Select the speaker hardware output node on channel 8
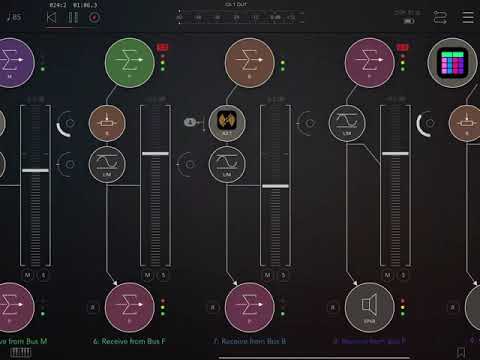This screenshot has height=360, width=480. coord(369,307)
